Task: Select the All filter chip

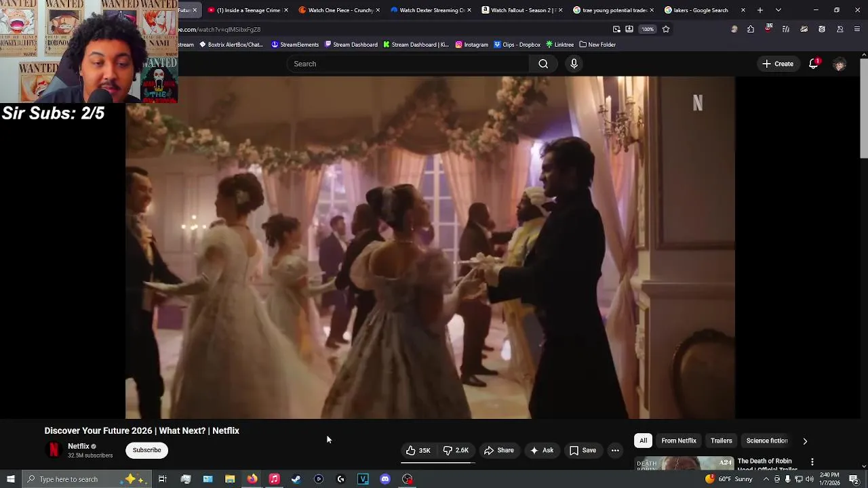Action: coord(643,441)
